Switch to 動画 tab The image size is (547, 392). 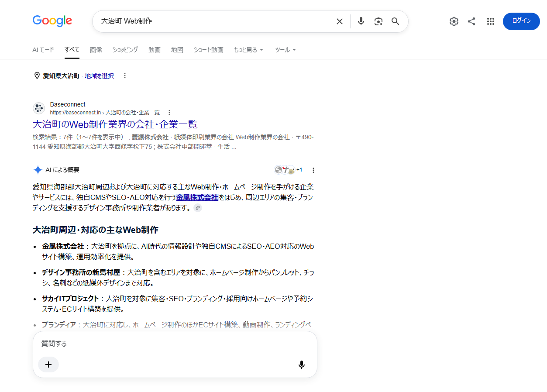[x=155, y=50]
